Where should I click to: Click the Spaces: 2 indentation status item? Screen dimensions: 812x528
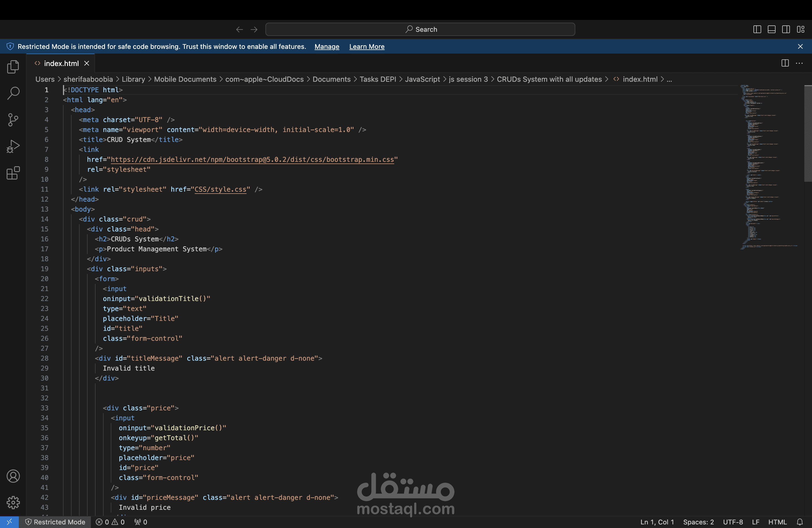tap(698, 522)
